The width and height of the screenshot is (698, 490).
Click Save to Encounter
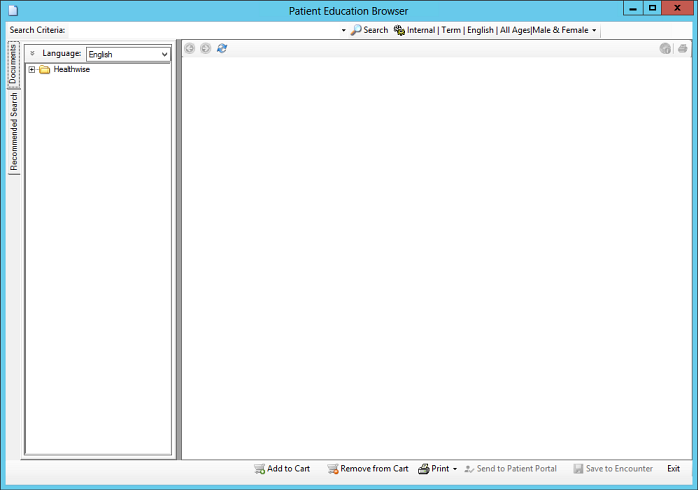pos(613,469)
